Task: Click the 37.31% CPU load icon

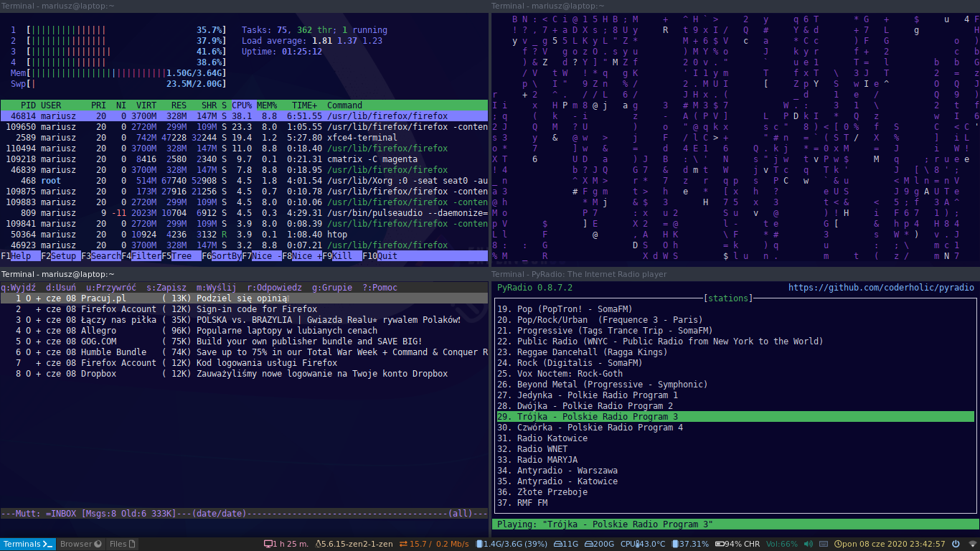Action: tap(675, 544)
